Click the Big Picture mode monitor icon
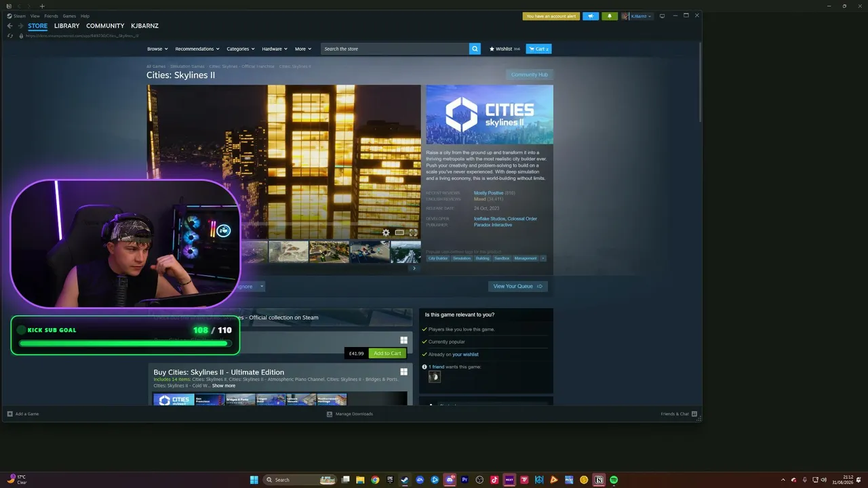Screen dimensions: 868x488 663,16
